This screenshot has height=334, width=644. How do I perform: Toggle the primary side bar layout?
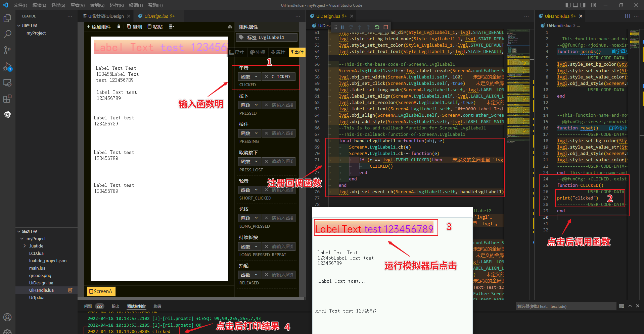point(568,5)
